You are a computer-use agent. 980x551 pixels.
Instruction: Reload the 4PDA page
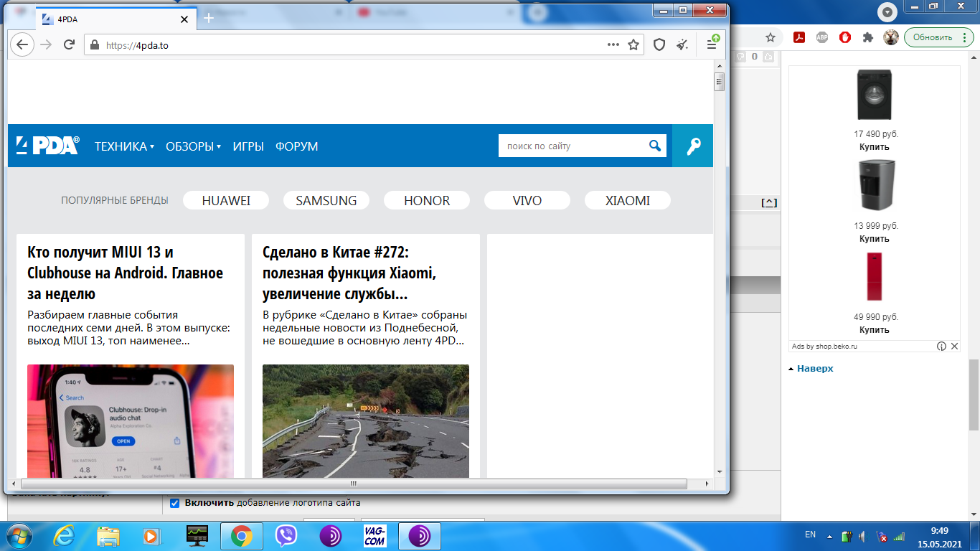69,44
